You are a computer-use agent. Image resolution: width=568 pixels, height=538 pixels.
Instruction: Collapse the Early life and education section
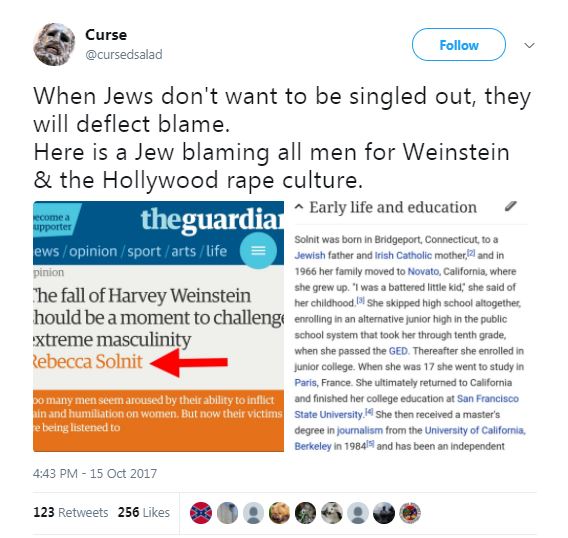point(299,207)
